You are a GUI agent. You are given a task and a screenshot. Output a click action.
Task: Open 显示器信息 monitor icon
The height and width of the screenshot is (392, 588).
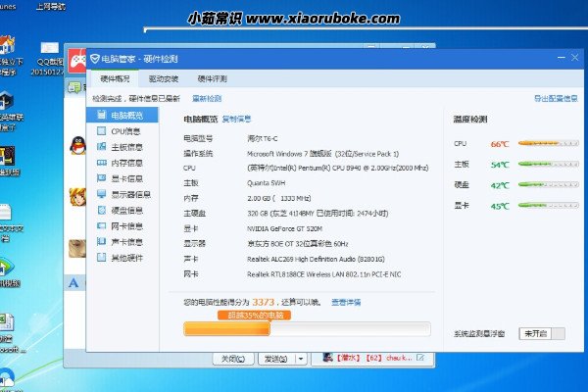[101, 194]
